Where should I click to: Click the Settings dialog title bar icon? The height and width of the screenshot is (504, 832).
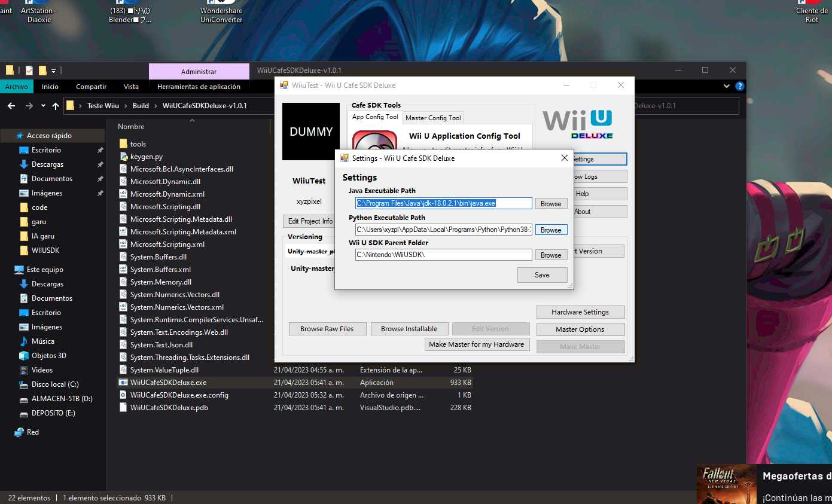coord(344,158)
